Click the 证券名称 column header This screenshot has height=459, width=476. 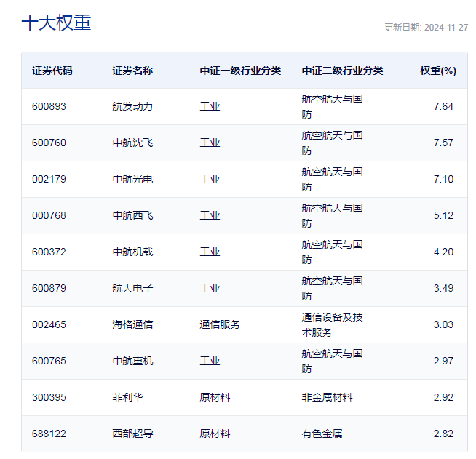pyautogui.click(x=132, y=71)
